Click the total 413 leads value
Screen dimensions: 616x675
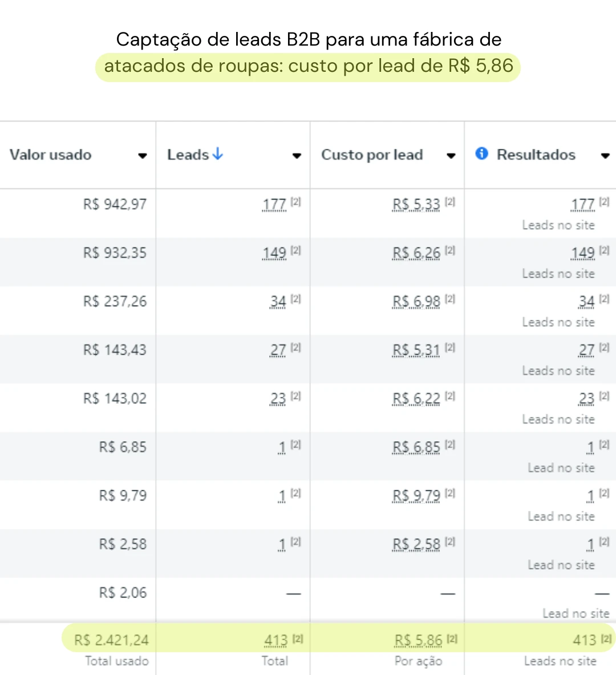click(x=276, y=641)
